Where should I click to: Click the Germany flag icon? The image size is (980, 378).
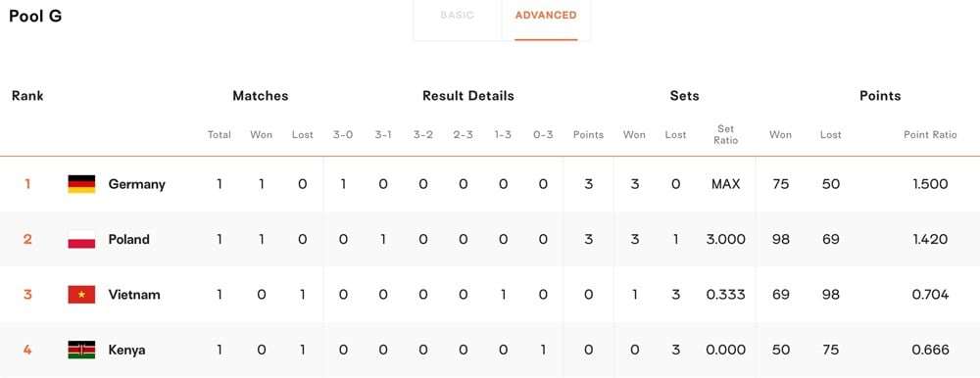tap(81, 184)
